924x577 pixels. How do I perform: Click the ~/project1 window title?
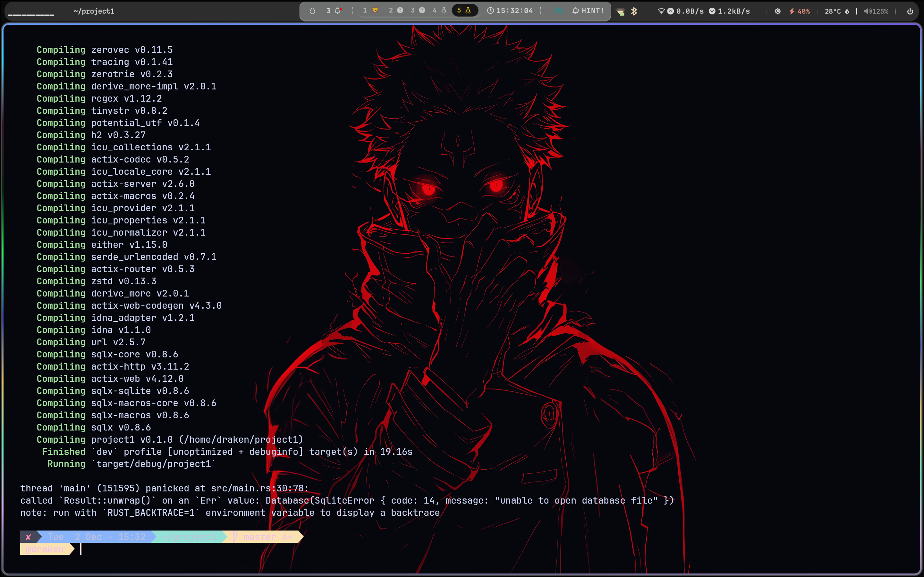tap(94, 11)
